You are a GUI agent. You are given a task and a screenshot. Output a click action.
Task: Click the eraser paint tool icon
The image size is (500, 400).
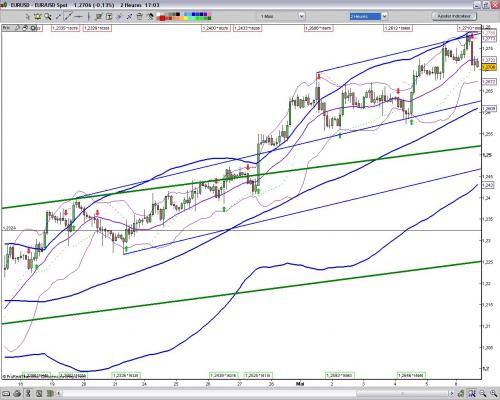click(x=150, y=17)
